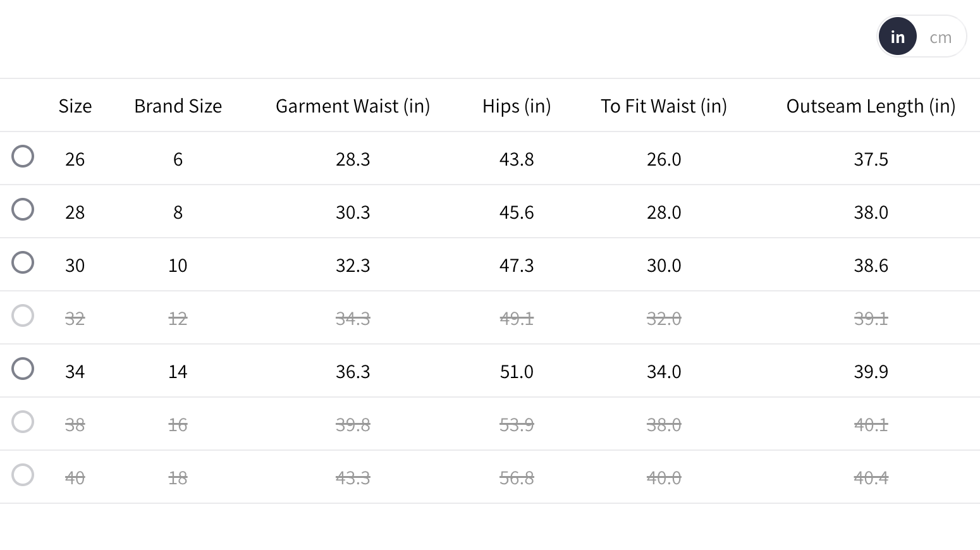This screenshot has height=550, width=980.
Task: Click the 38.6 outseam length value
Action: tap(871, 266)
